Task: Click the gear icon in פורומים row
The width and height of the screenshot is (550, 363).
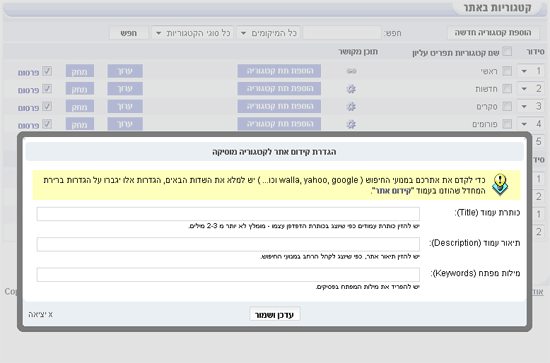Action: 351,124
